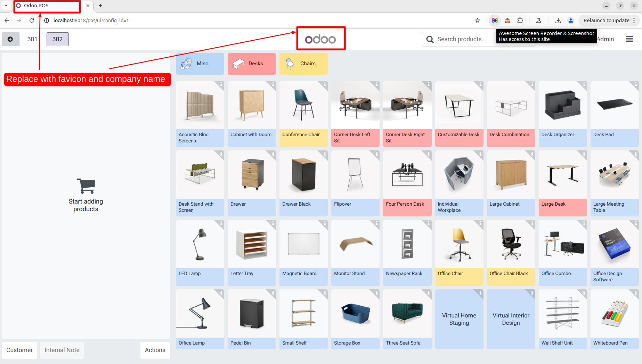This screenshot has width=642, height=364.
Task: Add Office Chair Black to order
Action: (x=511, y=253)
